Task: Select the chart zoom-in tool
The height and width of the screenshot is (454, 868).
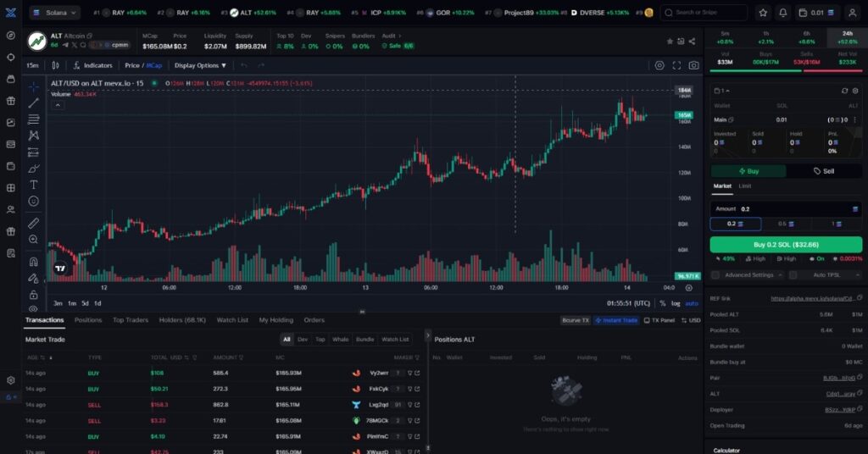Action: (x=34, y=240)
